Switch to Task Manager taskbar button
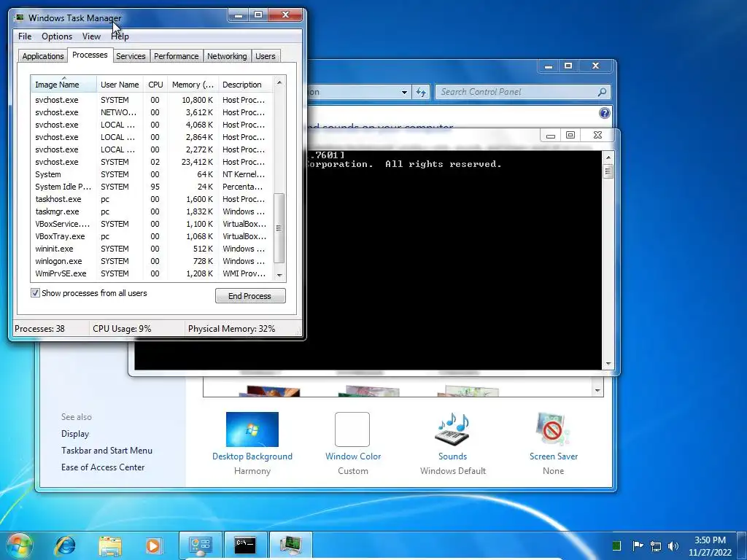Screen dimensions: 747x560 290,545
